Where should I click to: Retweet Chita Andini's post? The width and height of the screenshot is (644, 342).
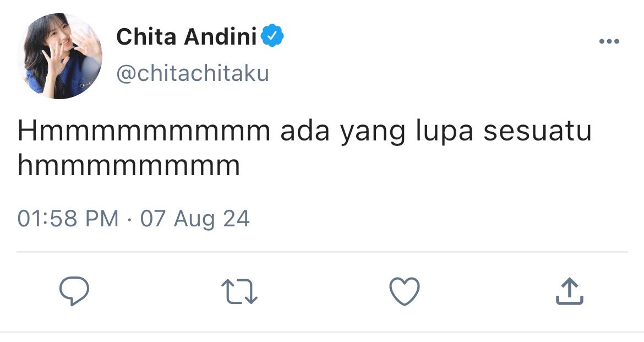coord(239,291)
